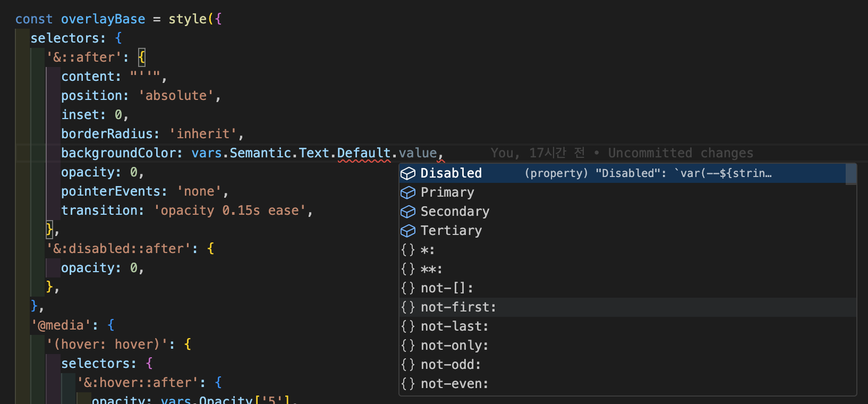The image size is (868, 404).
Task: Click the braces icon beside *:
Action: 408,250
